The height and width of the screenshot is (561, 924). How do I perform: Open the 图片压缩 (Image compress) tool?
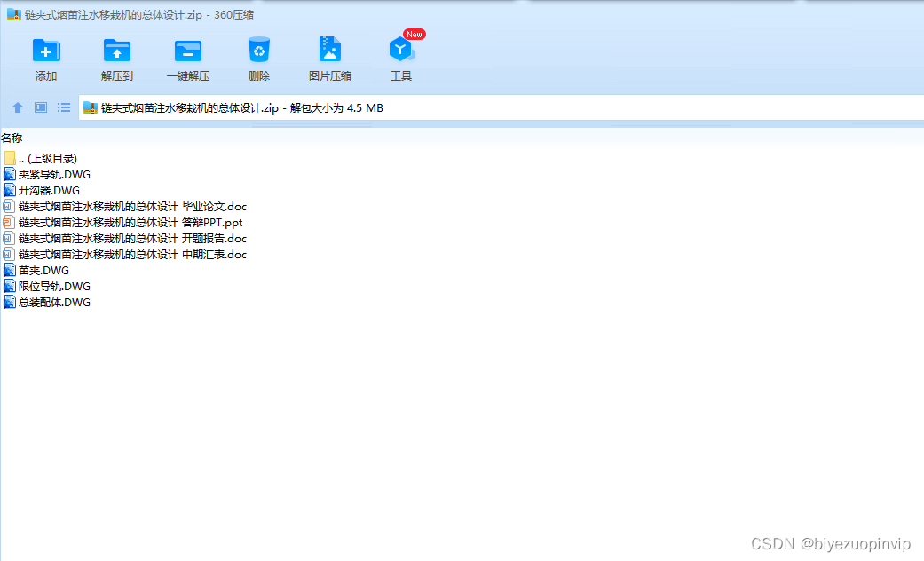(x=330, y=49)
